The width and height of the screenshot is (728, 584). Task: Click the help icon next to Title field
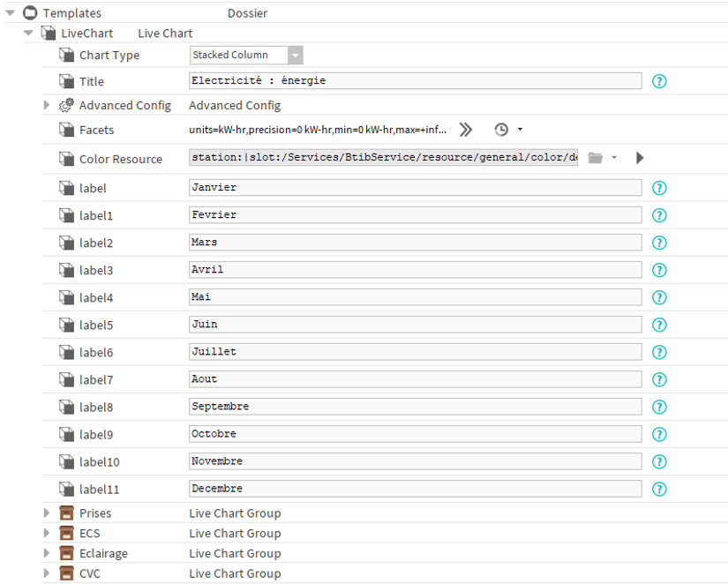659,81
